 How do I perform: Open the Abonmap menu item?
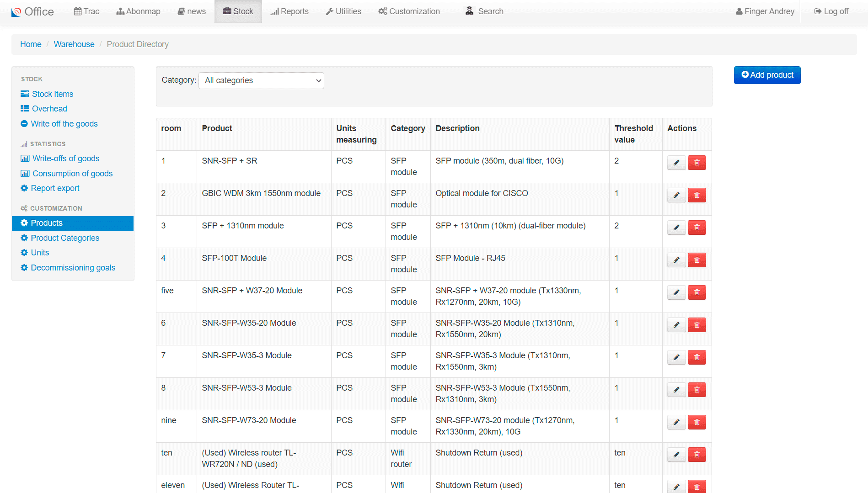click(138, 11)
